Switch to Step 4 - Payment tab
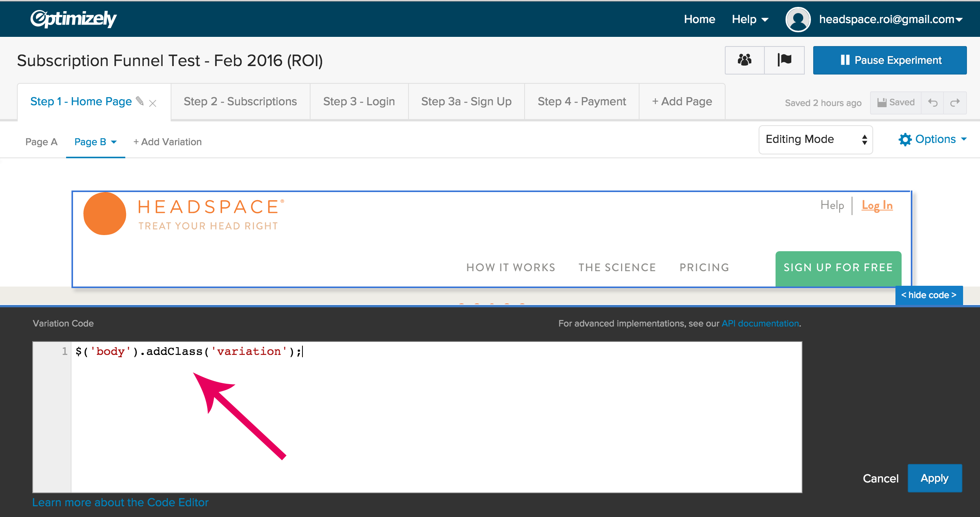Screen dimensions: 980x517 (x=581, y=101)
